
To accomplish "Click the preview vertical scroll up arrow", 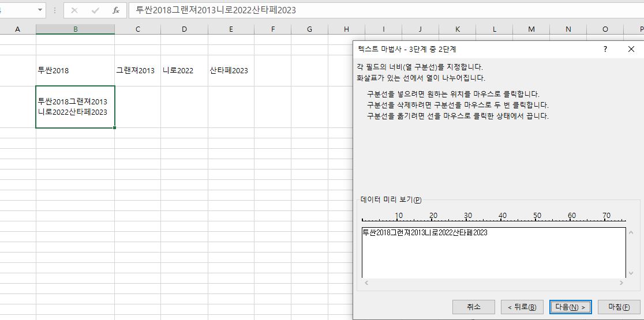I will 631,232.
